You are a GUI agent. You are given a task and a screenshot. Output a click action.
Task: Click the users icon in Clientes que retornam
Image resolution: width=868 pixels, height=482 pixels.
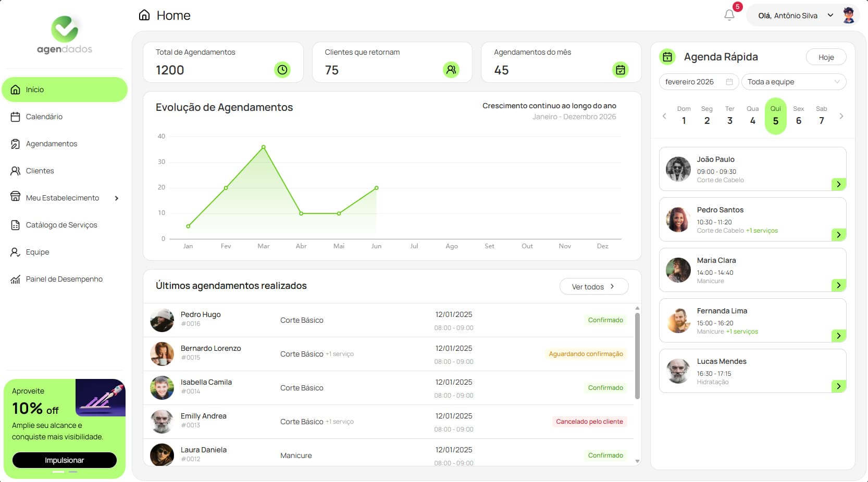pyautogui.click(x=451, y=70)
